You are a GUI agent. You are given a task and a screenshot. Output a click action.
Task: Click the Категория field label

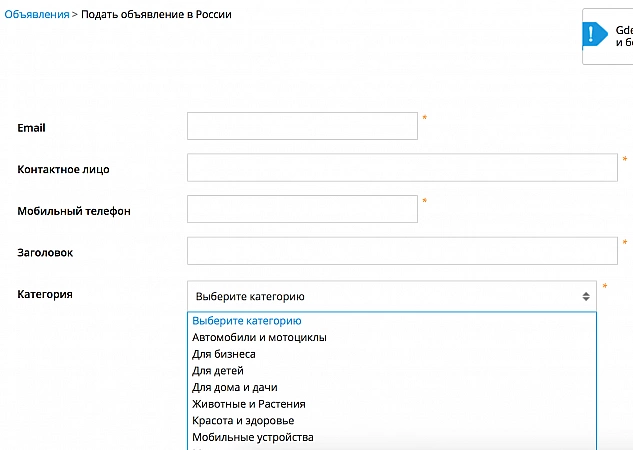[x=45, y=294]
